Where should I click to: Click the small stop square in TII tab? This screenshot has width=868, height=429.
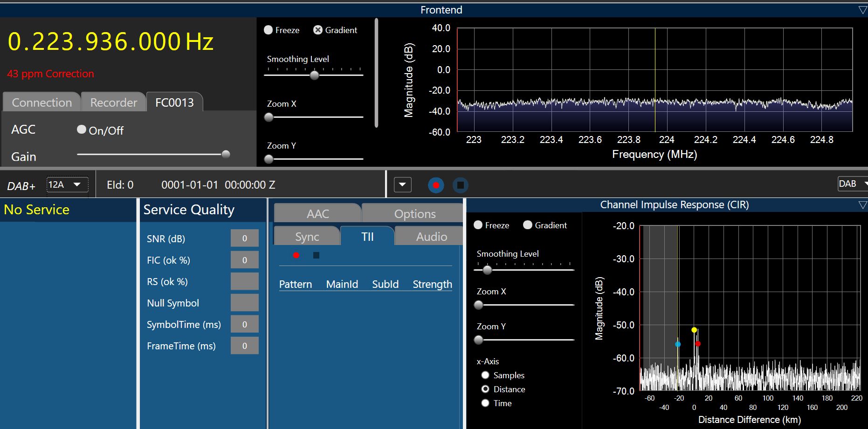[316, 255]
